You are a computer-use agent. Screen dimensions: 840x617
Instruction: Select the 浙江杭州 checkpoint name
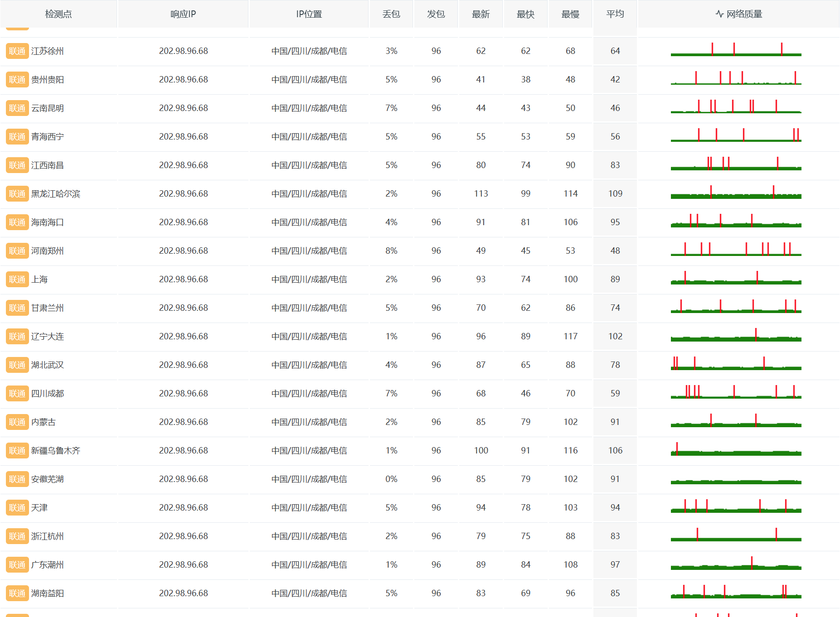point(48,536)
